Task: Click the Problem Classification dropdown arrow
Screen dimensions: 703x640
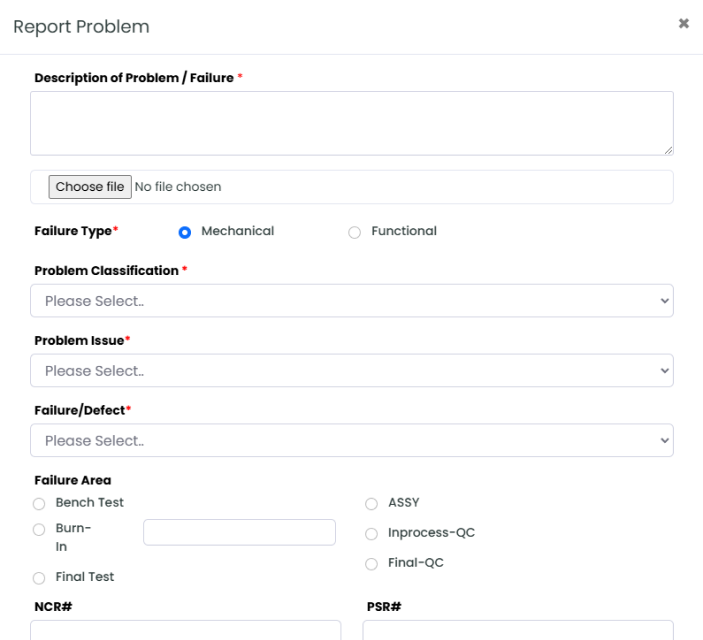Action: [664, 300]
